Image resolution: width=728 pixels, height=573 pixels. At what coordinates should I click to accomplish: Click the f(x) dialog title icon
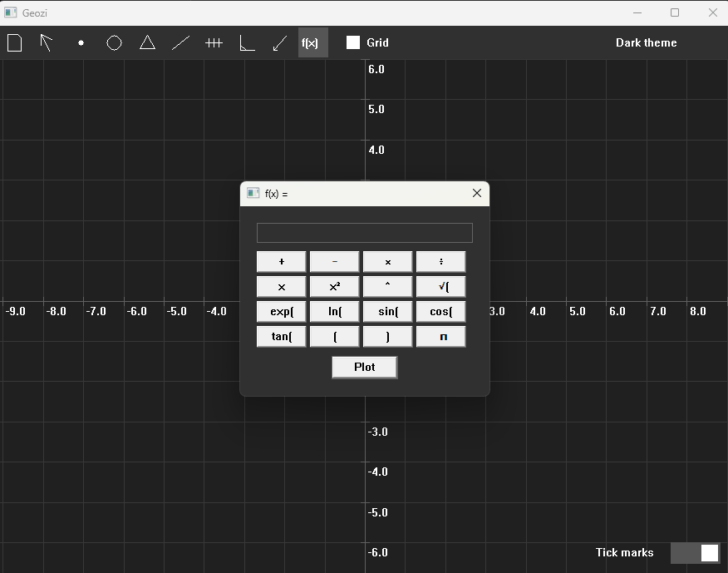(x=253, y=193)
